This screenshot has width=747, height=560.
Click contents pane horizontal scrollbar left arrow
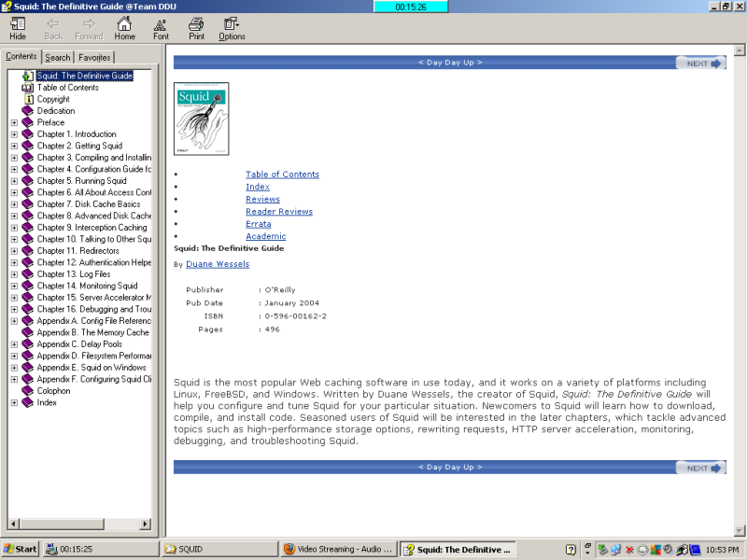coord(13,524)
